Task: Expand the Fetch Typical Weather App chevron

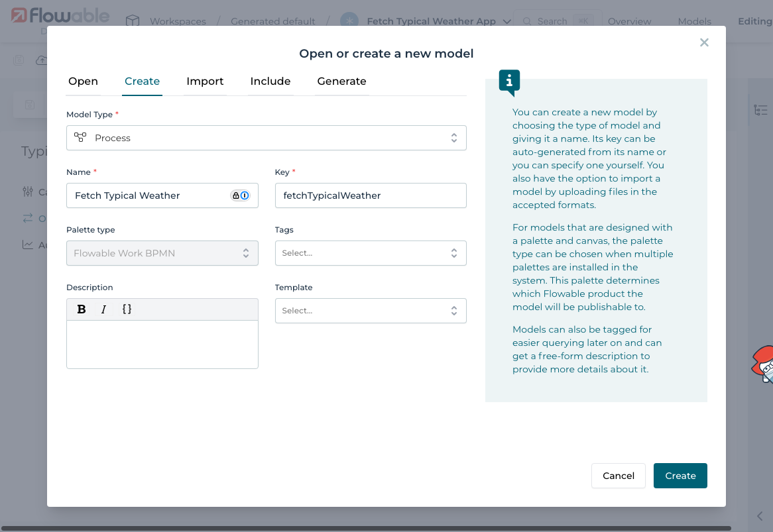Action: pos(508,21)
